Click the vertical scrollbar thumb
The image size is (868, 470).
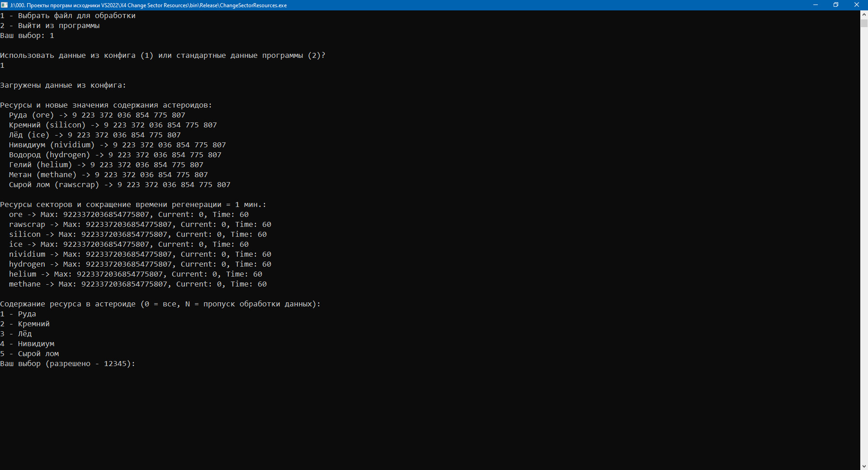[x=864, y=23]
